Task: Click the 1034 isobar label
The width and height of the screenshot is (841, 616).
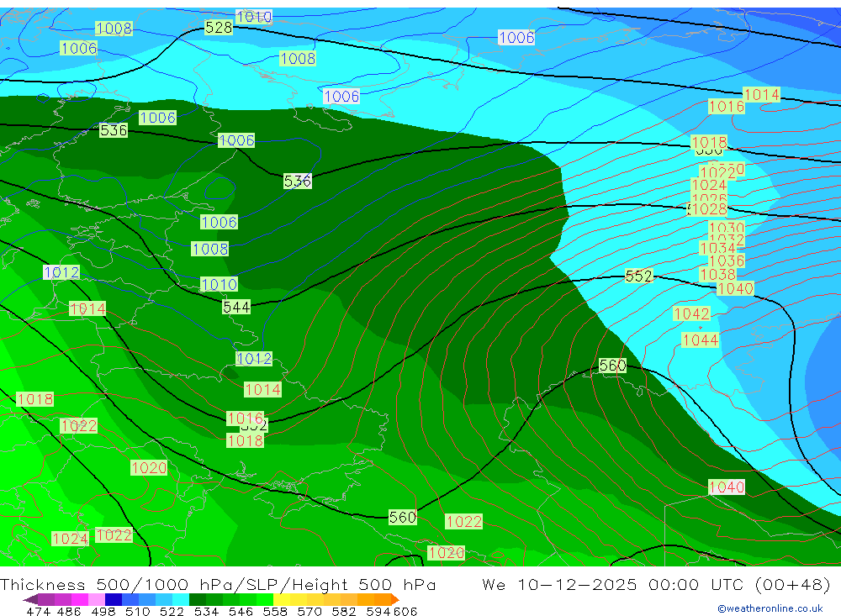Action: (717, 248)
